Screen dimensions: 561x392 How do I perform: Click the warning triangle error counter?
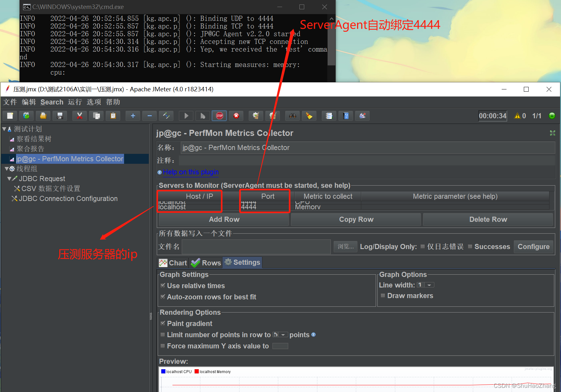tap(517, 116)
